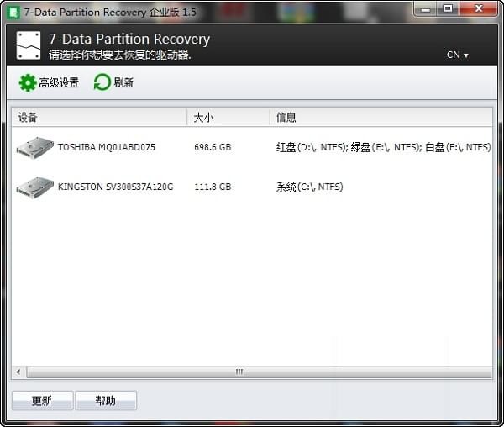Maximize the 7-Data Partition Recovery window
Screen dimensions: 504x427
(x=448, y=9)
